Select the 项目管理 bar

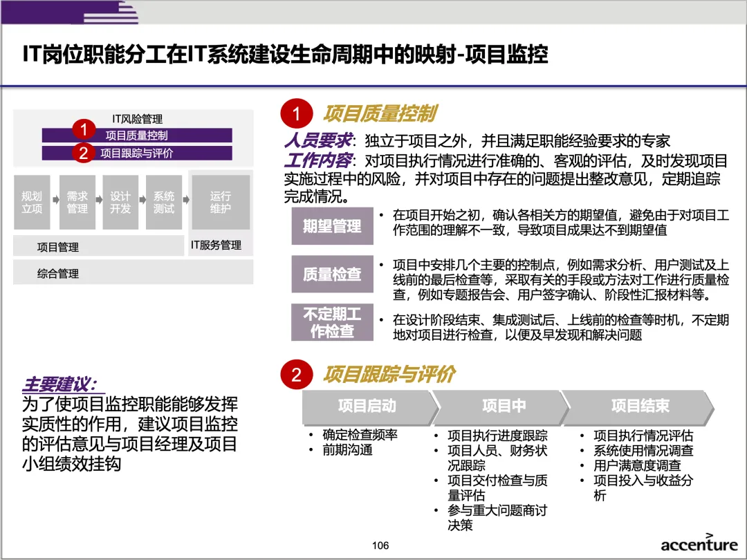click(99, 246)
